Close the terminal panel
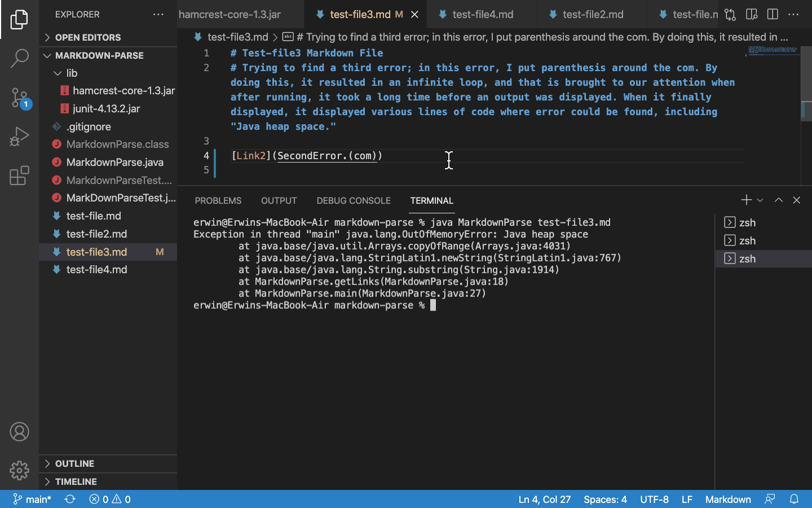812x508 pixels. coord(796,200)
